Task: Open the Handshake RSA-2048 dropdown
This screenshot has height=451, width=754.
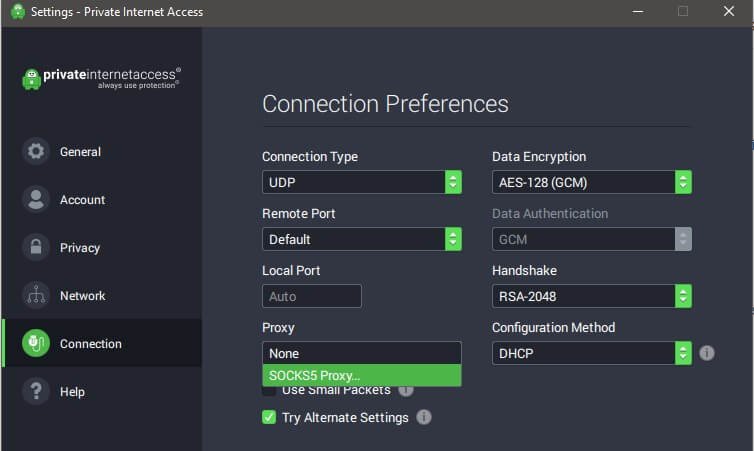Action: [591, 296]
